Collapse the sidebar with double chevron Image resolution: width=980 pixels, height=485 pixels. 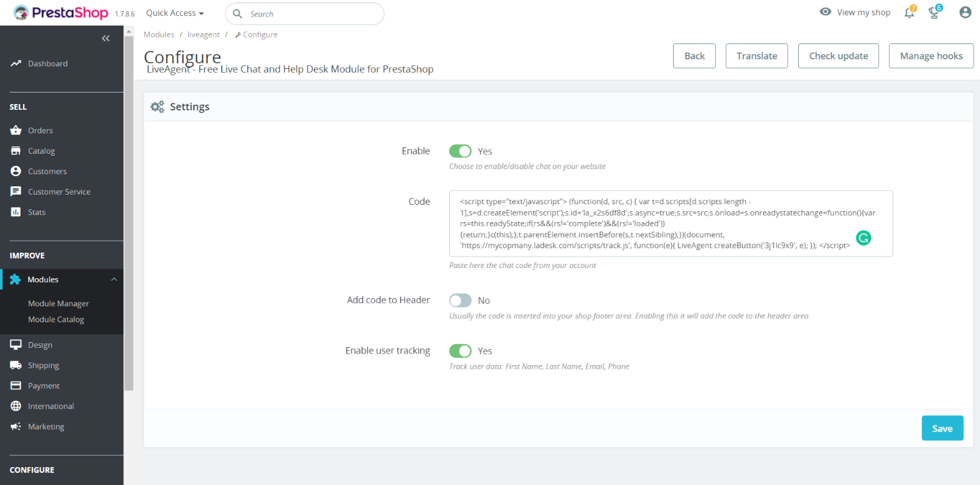[x=106, y=38]
